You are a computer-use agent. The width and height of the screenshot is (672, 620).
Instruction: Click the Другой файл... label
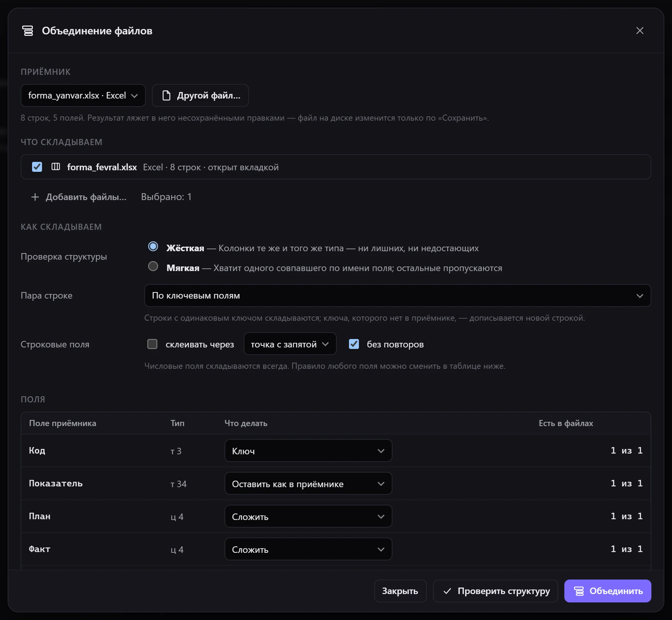(208, 95)
